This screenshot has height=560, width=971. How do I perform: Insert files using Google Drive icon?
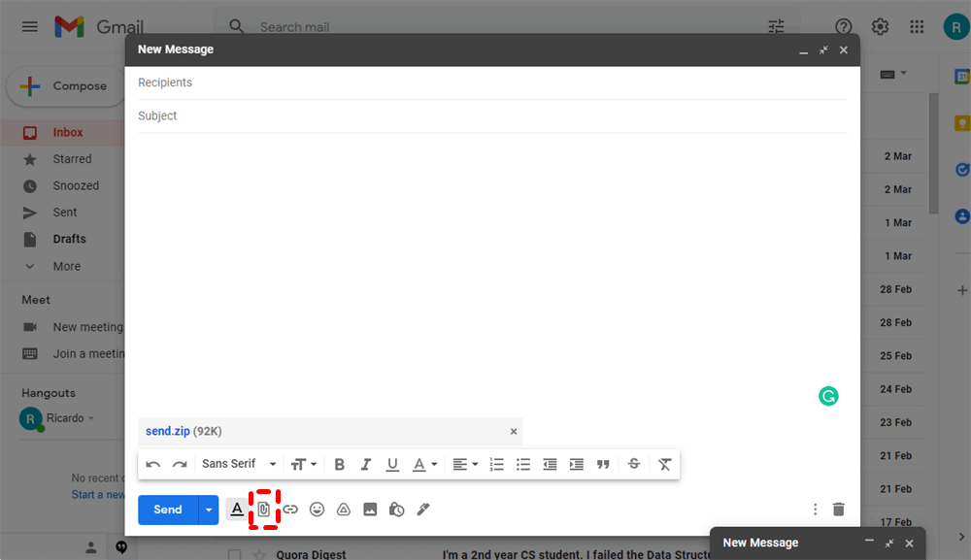coord(344,510)
